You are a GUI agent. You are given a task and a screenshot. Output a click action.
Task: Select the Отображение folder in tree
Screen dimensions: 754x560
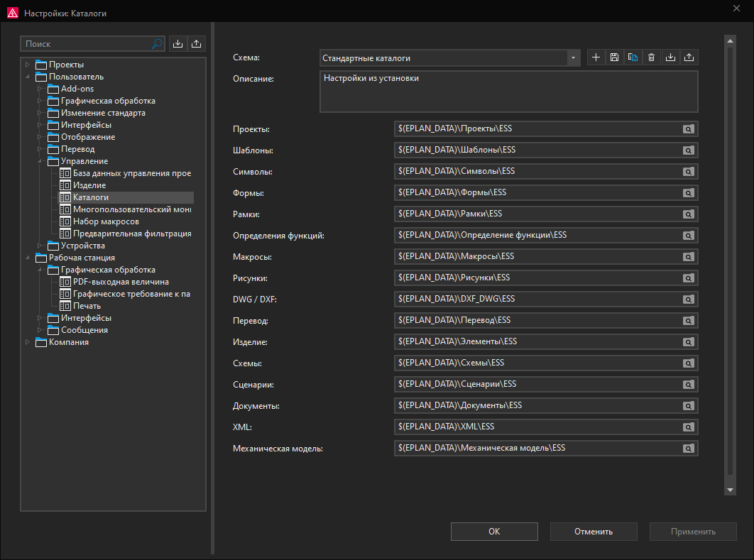click(82, 137)
